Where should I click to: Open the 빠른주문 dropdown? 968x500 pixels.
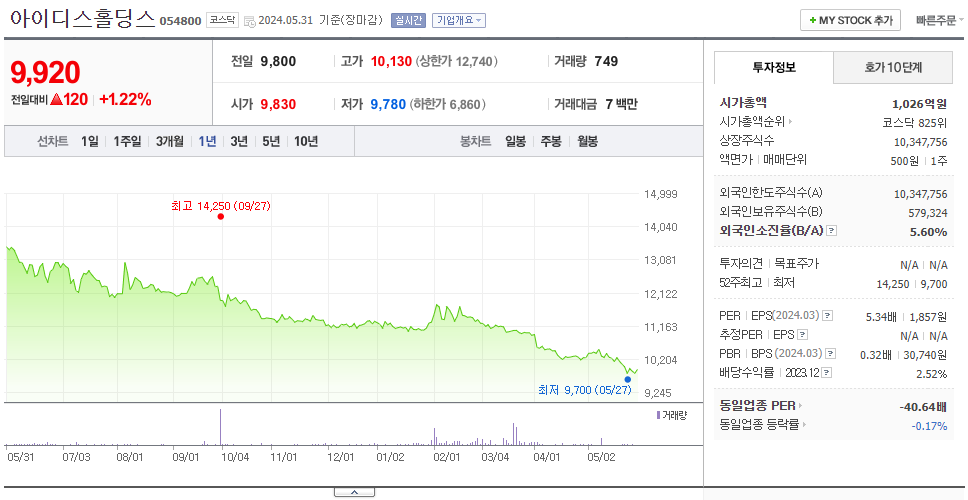(940, 20)
